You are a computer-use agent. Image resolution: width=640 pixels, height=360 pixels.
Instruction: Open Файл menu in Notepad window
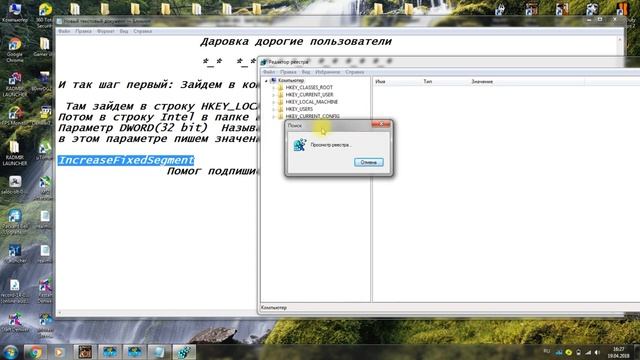point(64,31)
